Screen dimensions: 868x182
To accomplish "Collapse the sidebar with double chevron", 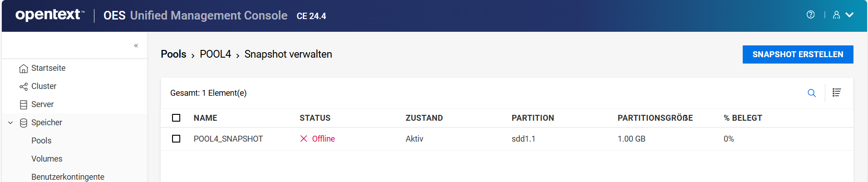I will coord(136,45).
